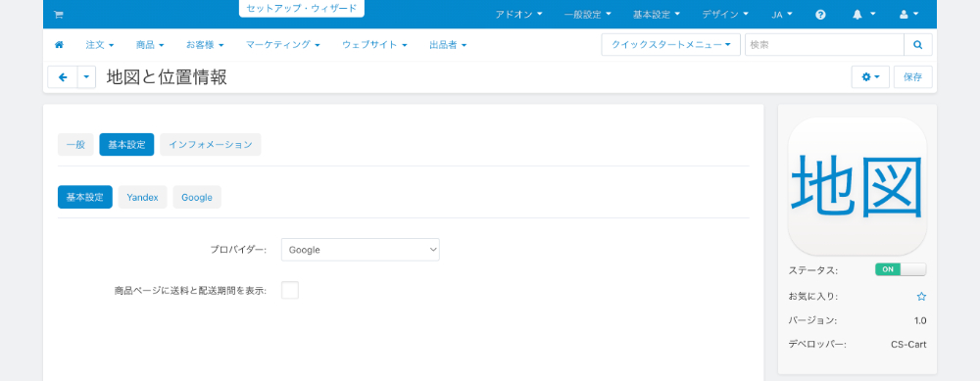Open the 注文 menu

click(x=99, y=45)
